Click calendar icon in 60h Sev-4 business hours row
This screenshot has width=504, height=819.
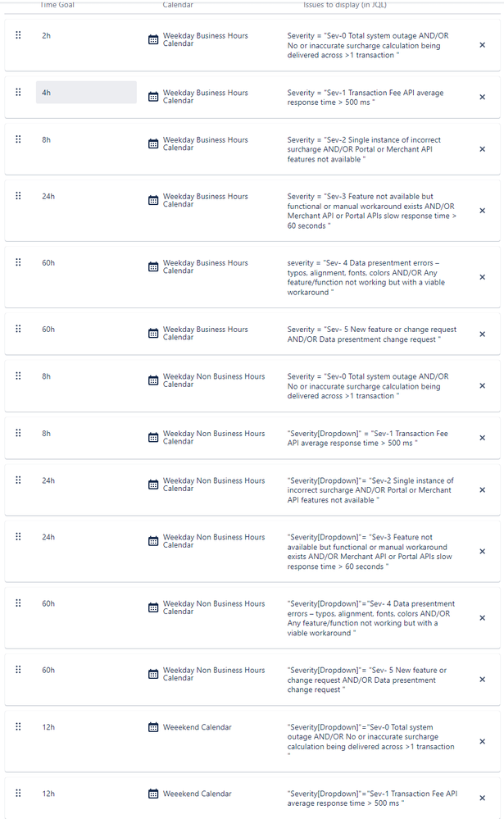[153, 267]
